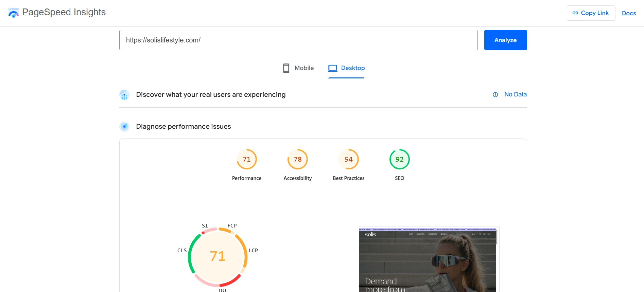
Task: Click the Performance label under the gauge
Action: pos(247,178)
